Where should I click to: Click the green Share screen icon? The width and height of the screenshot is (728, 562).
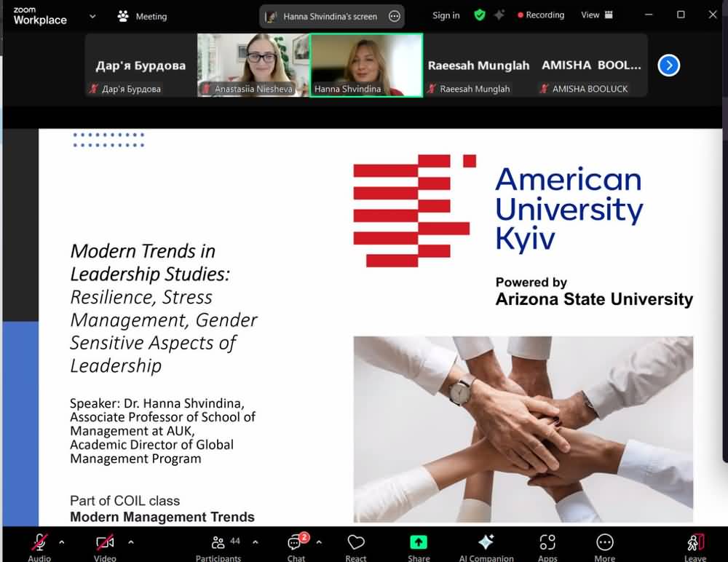click(x=419, y=544)
